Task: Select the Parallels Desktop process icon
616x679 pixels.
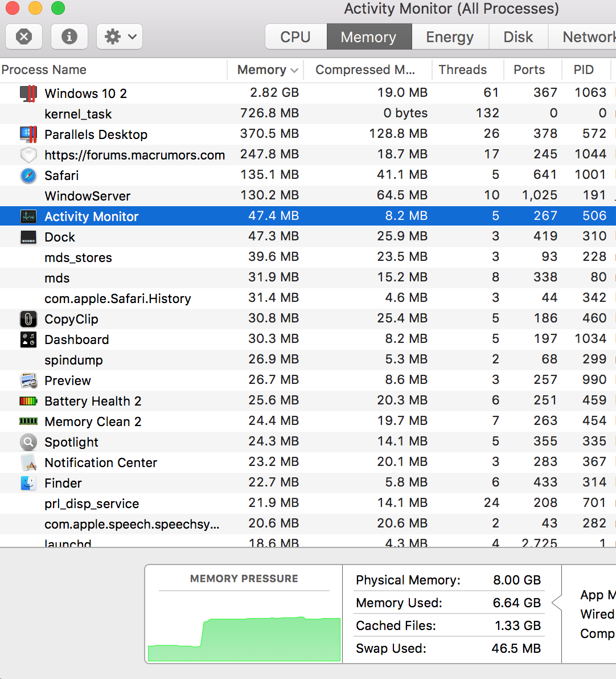Action: click(x=28, y=134)
